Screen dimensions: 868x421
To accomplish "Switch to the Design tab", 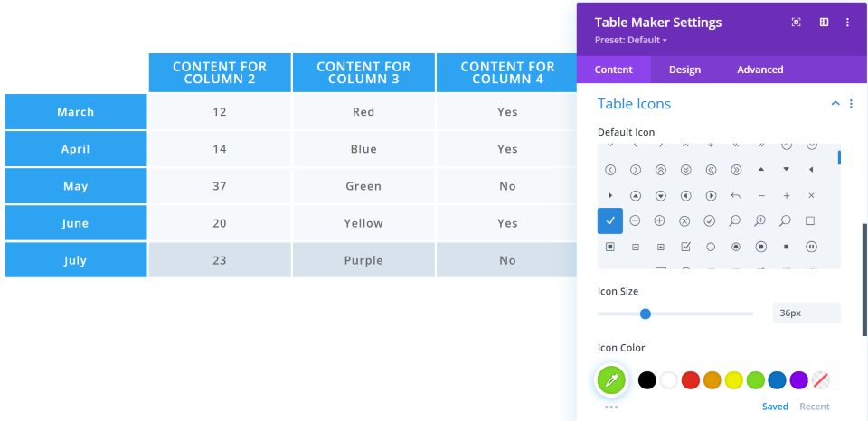I will pos(684,70).
